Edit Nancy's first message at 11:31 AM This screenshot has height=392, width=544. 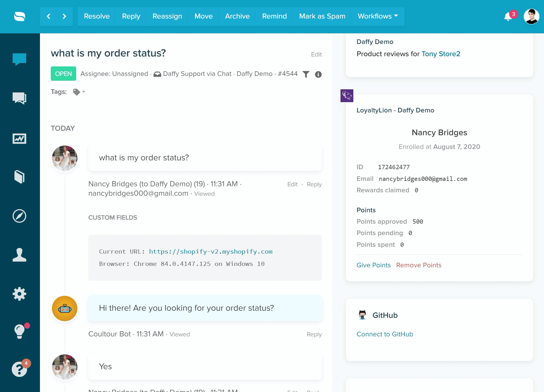tap(292, 184)
